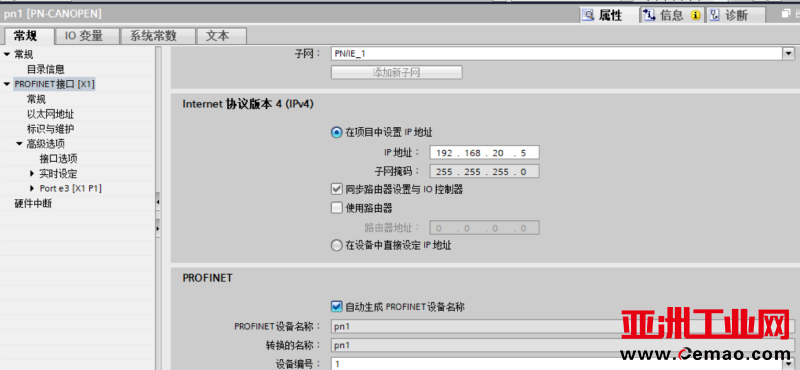
Task: Open the 文本 tab
Action: point(221,36)
